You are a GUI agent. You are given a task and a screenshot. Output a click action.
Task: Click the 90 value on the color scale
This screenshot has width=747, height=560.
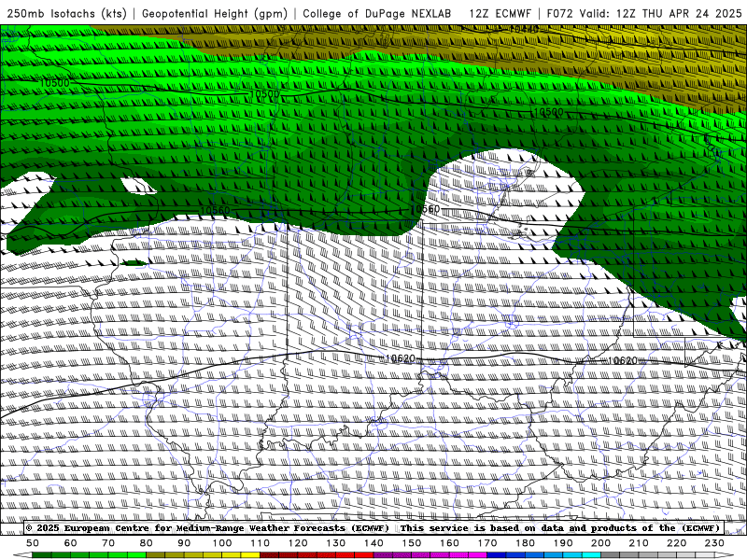click(x=184, y=543)
